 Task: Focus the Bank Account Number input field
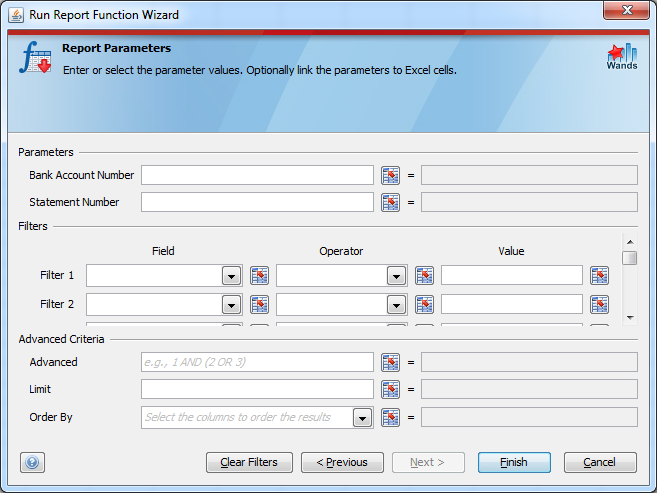click(257, 175)
